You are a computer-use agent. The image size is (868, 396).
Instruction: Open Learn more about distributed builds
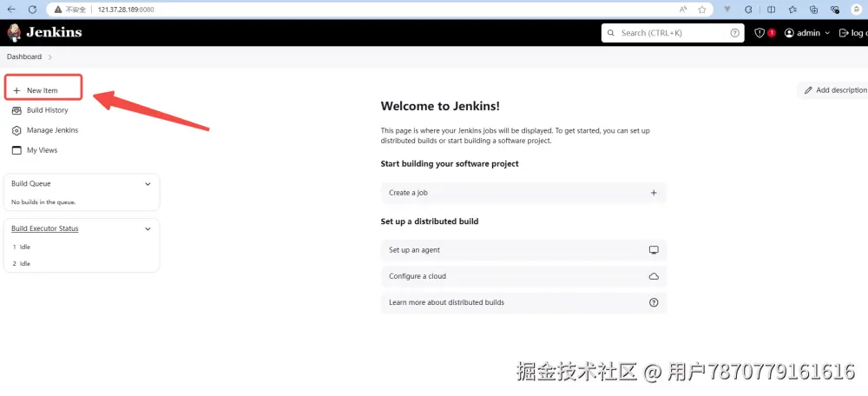click(523, 302)
